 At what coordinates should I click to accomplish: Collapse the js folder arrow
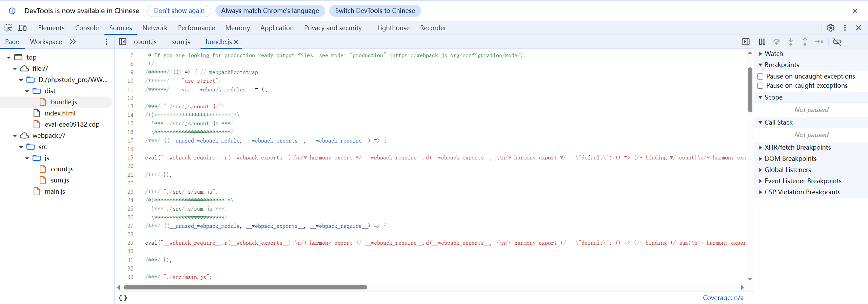(x=27, y=158)
